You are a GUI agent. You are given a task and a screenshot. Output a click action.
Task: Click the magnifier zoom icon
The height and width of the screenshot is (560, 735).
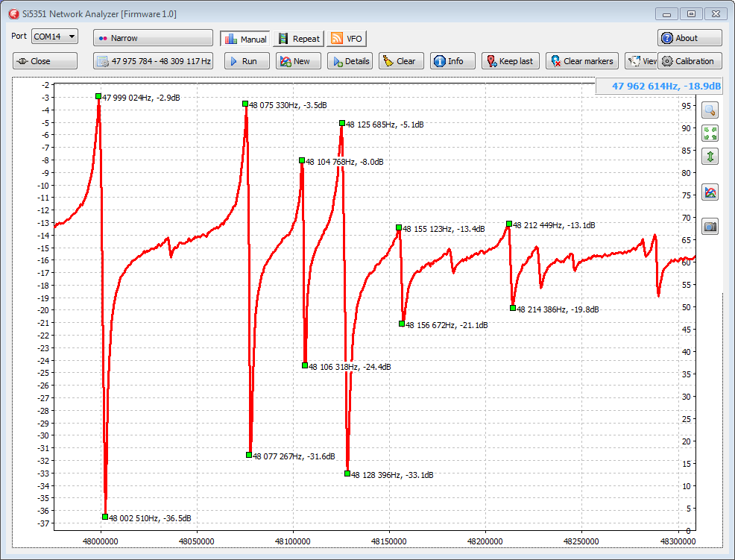coord(710,110)
